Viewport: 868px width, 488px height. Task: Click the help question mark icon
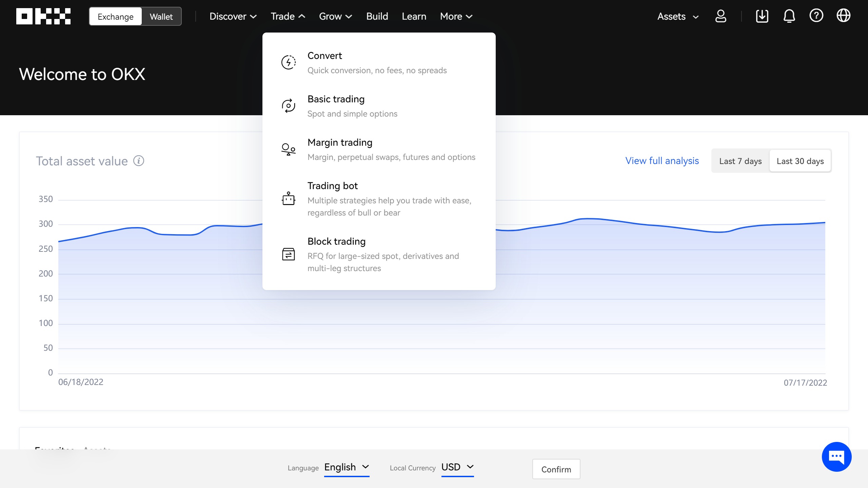coord(816,16)
